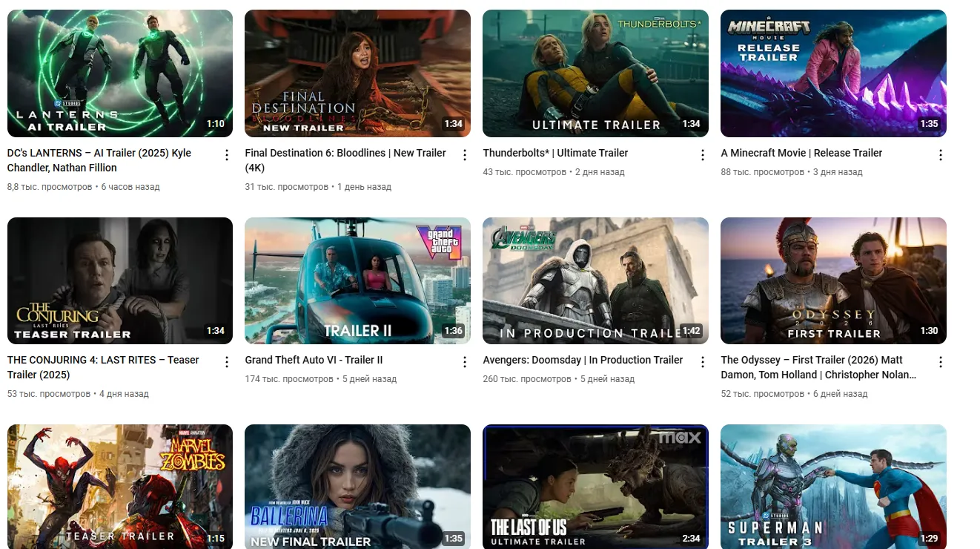Play The Conjuring Last Rites teaser thumbnail

click(120, 280)
